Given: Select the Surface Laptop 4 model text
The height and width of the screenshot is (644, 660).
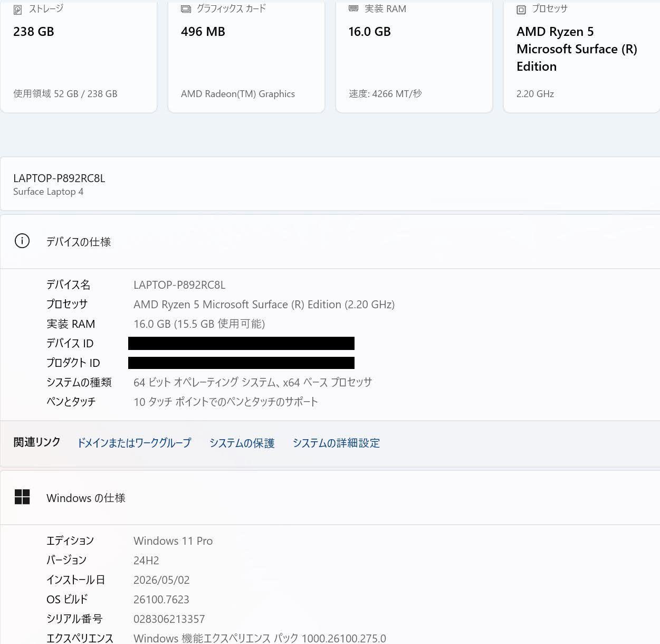Looking at the screenshot, I should pyautogui.click(x=48, y=192).
